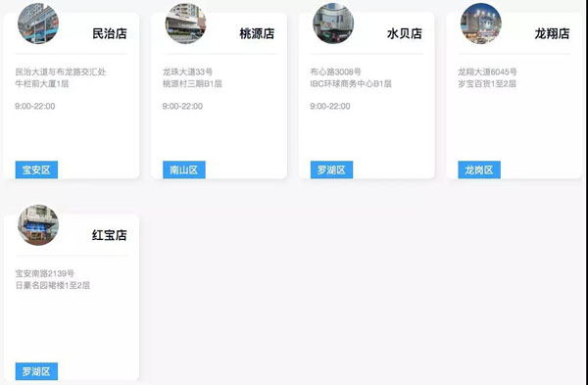Click the 龙珠大道33号 address text
588x385 pixels.
click(x=187, y=72)
